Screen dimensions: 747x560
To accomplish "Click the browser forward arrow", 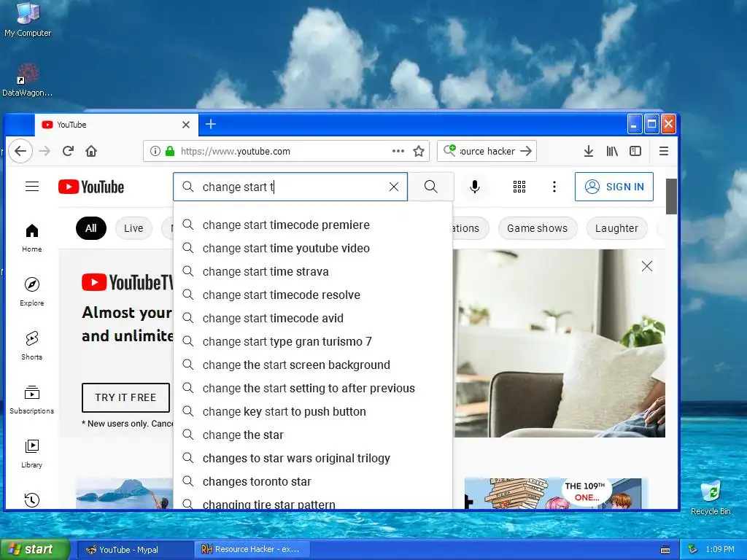I will click(44, 152).
